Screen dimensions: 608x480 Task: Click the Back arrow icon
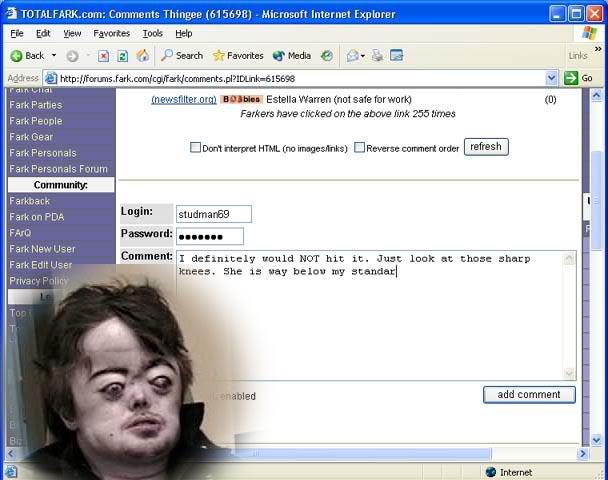coord(16,56)
